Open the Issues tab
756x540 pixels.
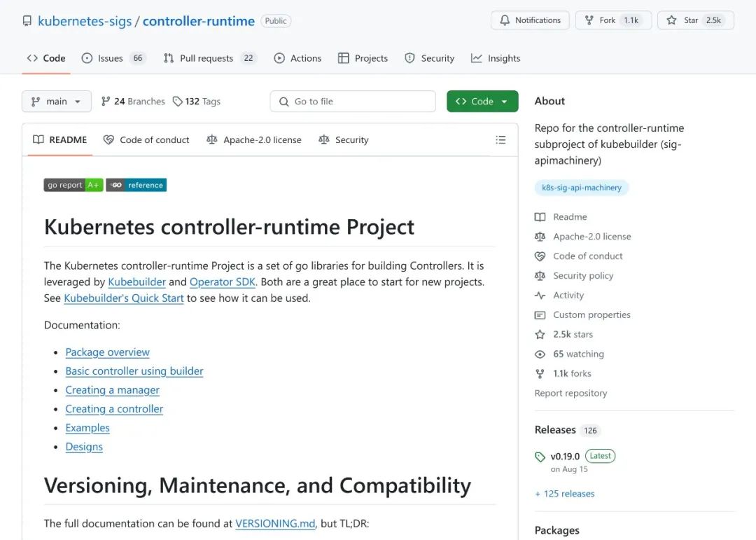point(113,58)
